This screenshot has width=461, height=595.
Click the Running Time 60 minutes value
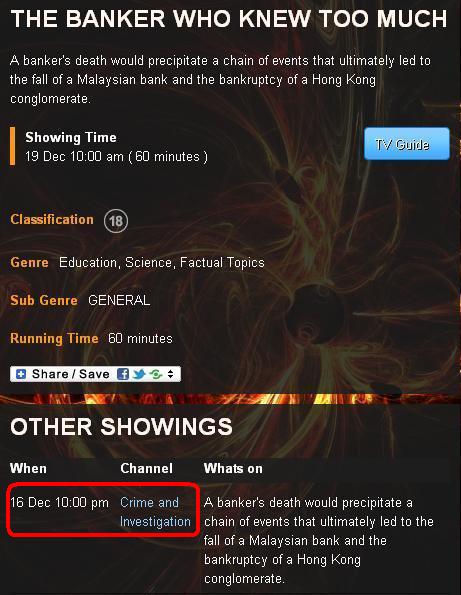140,338
